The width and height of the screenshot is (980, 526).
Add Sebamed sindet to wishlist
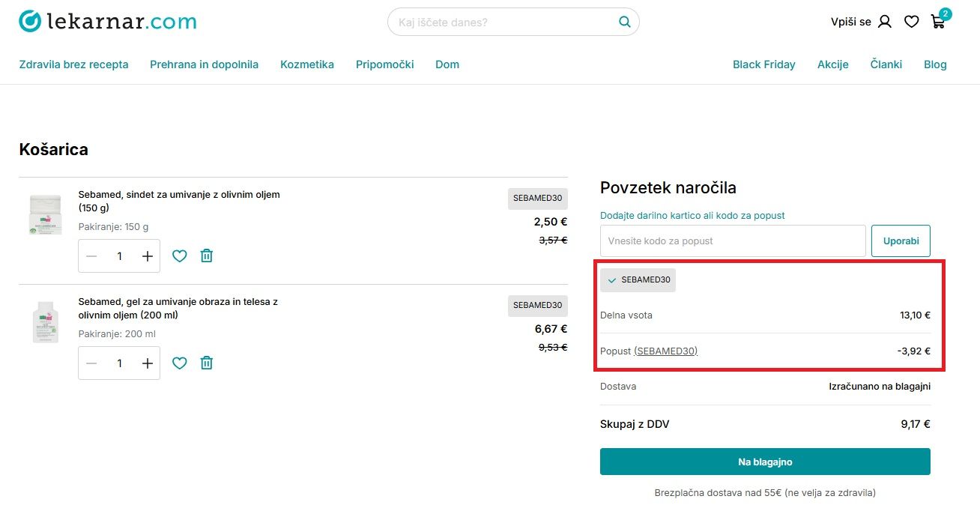179,256
